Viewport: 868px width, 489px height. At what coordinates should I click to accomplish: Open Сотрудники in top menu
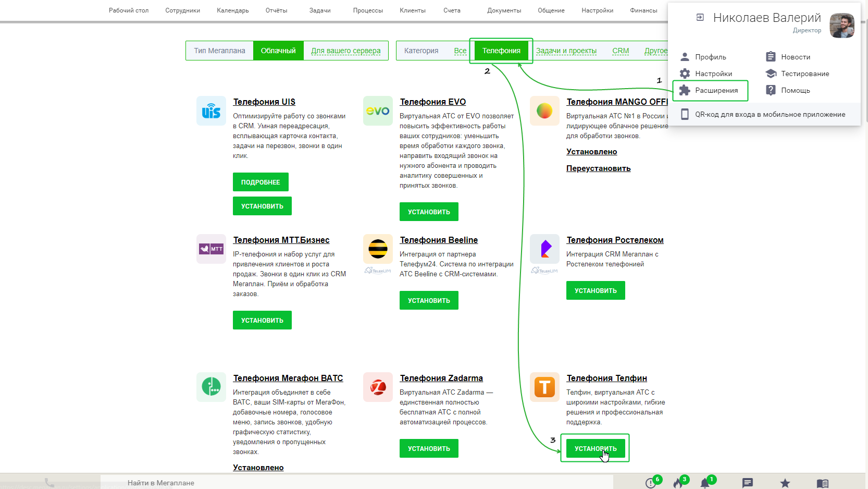pyautogui.click(x=182, y=10)
